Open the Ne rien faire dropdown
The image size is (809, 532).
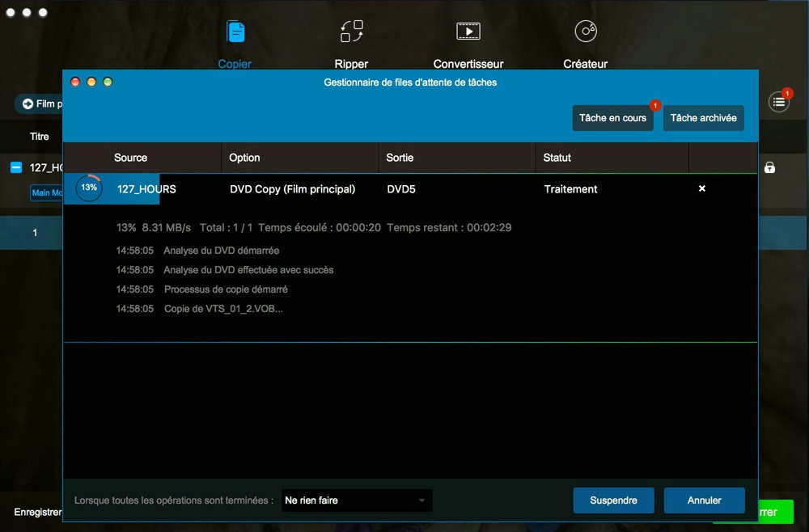click(x=357, y=500)
